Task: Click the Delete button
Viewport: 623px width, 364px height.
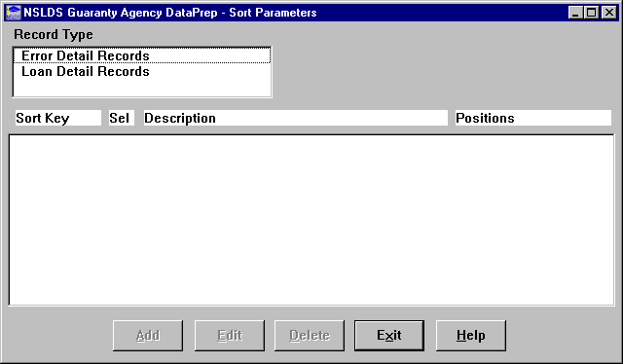Action: point(310,336)
